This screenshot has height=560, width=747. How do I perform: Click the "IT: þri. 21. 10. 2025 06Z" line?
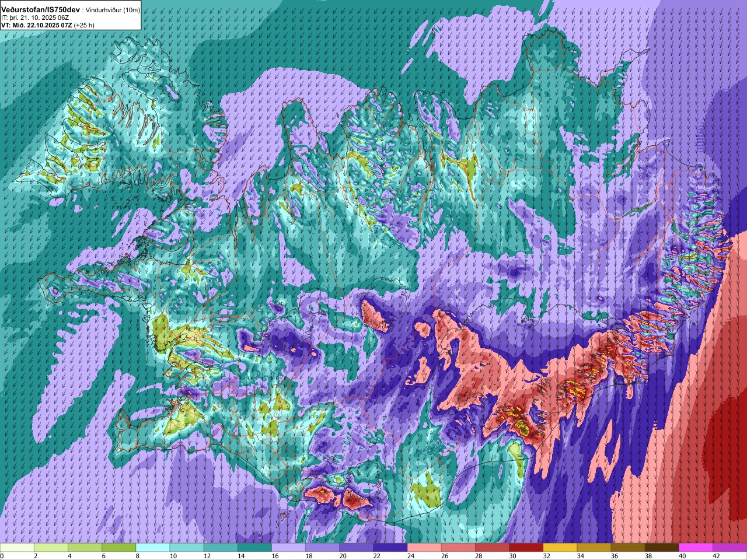(35, 17)
